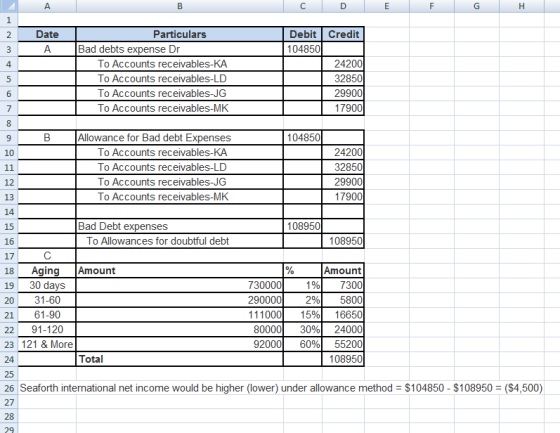The image size is (560, 433).
Task: Click the Credit header cell
Action: 343,34
